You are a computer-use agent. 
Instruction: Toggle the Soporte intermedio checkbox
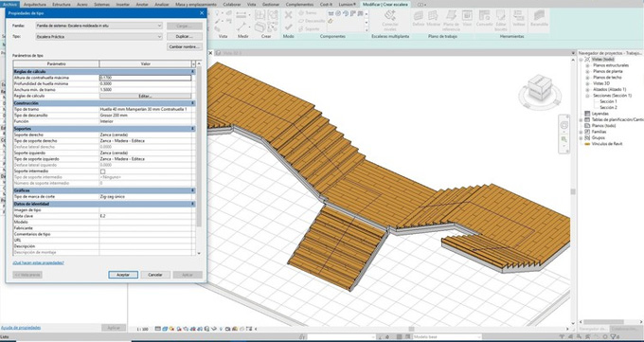pyautogui.click(x=102, y=171)
